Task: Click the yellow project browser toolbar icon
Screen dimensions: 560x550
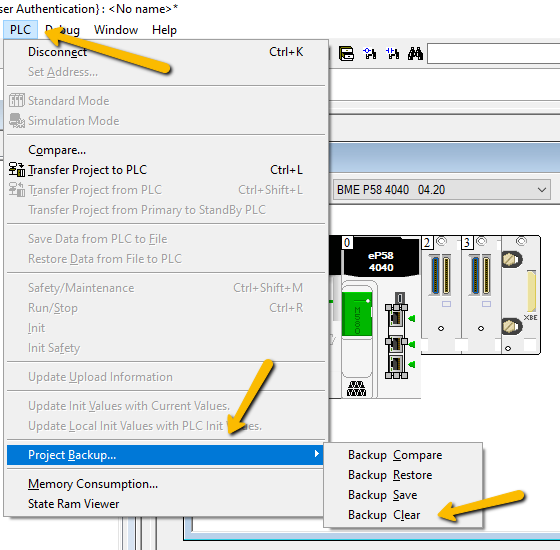Action: click(x=346, y=54)
